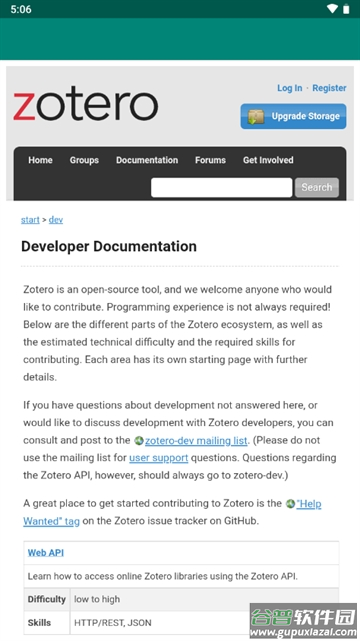The image size is (360, 641).
Task: Click the Web API description text row
Action: coord(181,576)
